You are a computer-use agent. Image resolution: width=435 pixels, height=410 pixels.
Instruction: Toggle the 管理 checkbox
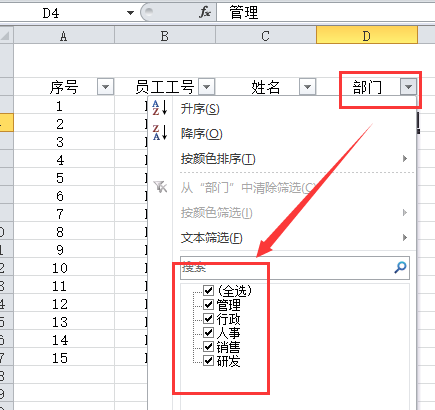pos(209,304)
